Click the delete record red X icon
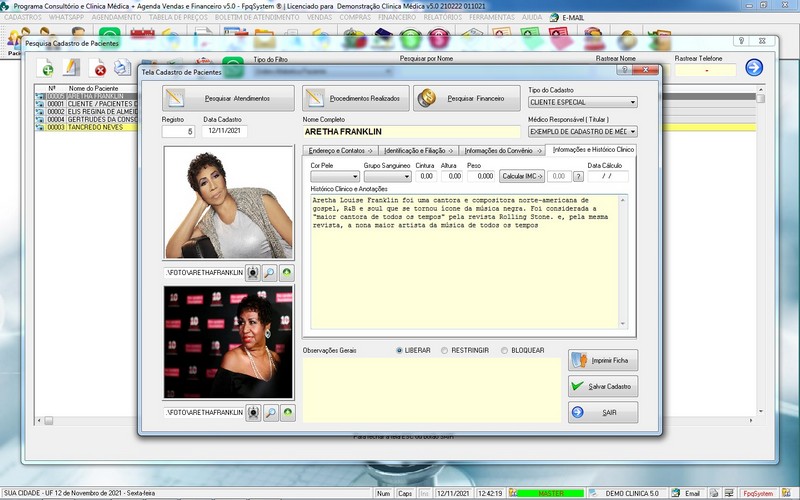 97,67
